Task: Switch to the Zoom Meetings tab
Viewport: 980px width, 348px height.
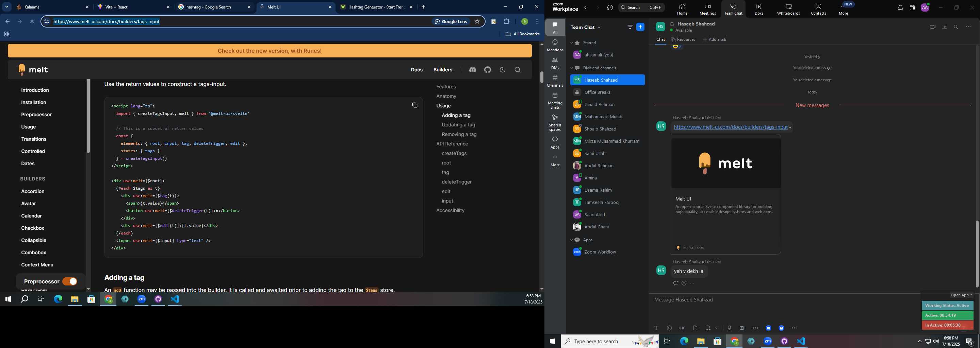Action: coord(708,9)
